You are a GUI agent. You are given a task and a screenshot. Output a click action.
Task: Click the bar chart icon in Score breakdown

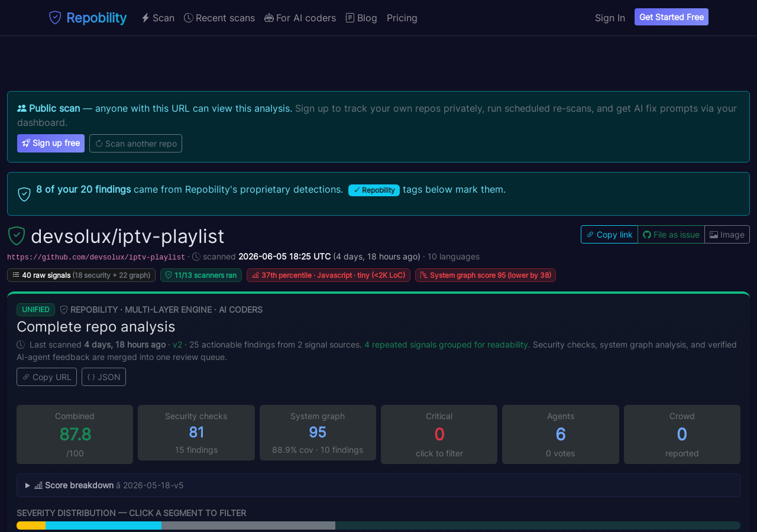[38, 485]
